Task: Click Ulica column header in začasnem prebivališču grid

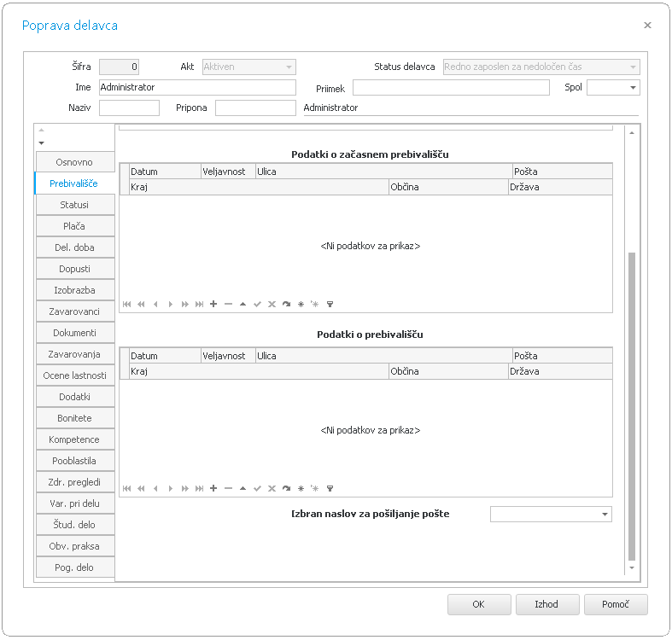Action: click(x=384, y=172)
